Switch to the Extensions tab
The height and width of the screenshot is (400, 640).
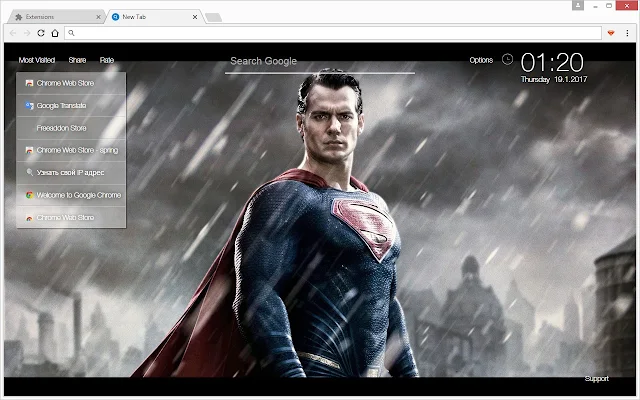tap(57, 17)
